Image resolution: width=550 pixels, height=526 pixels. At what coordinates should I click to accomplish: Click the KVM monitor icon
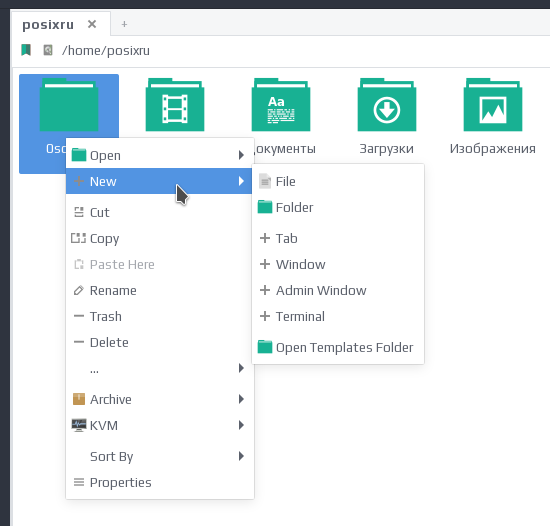pos(79,425)
